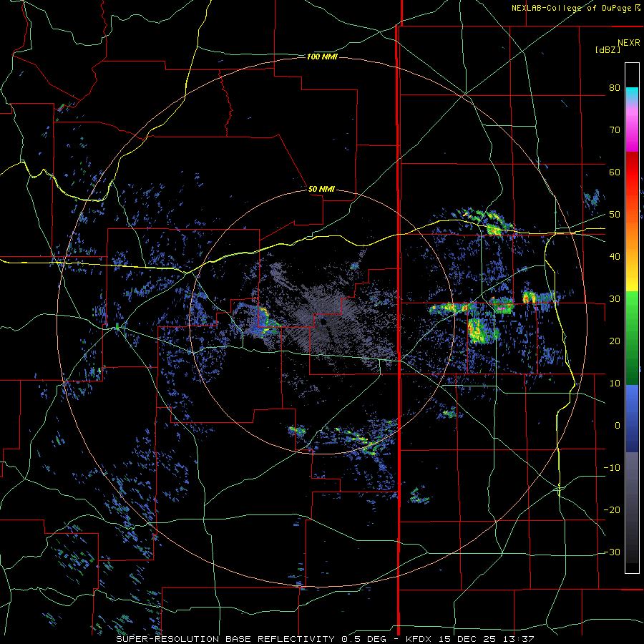Click the 40 value on the dBZ scale

point(615,257)
